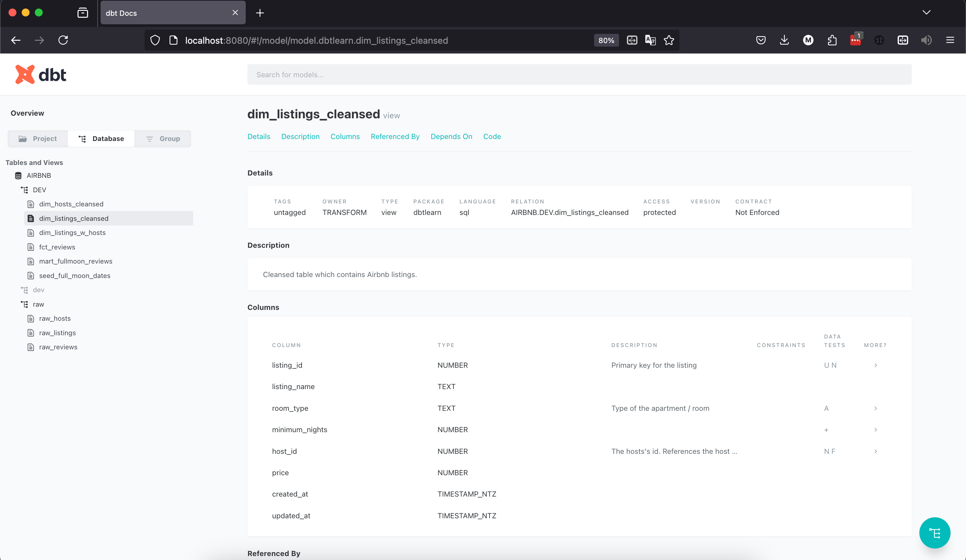Click the dbt logo

click(41, 74)
